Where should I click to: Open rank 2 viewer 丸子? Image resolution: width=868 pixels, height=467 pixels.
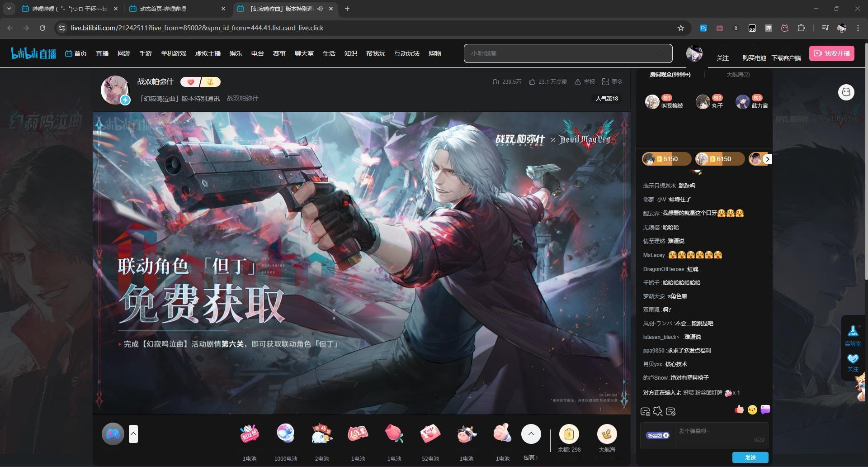tap(709, 102)
